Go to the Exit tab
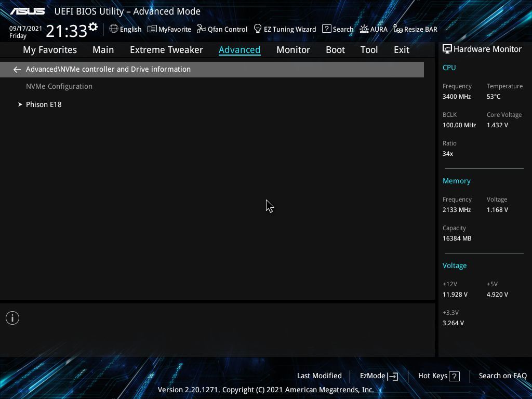This screenshot has height=399, width=532. (402, 50)
